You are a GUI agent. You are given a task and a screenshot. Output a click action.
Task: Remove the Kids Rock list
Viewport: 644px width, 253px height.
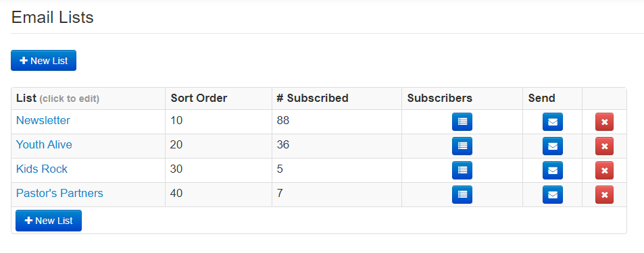pos(604,170)
